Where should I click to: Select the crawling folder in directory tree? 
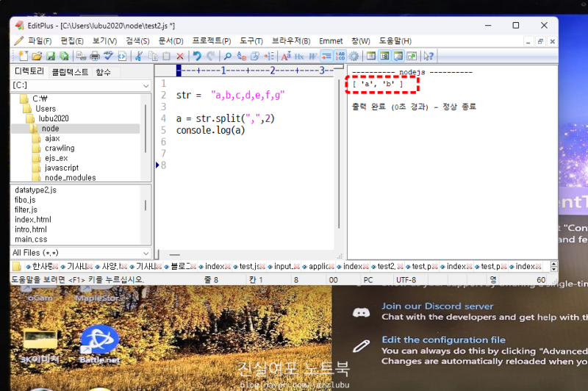point(60,148)
